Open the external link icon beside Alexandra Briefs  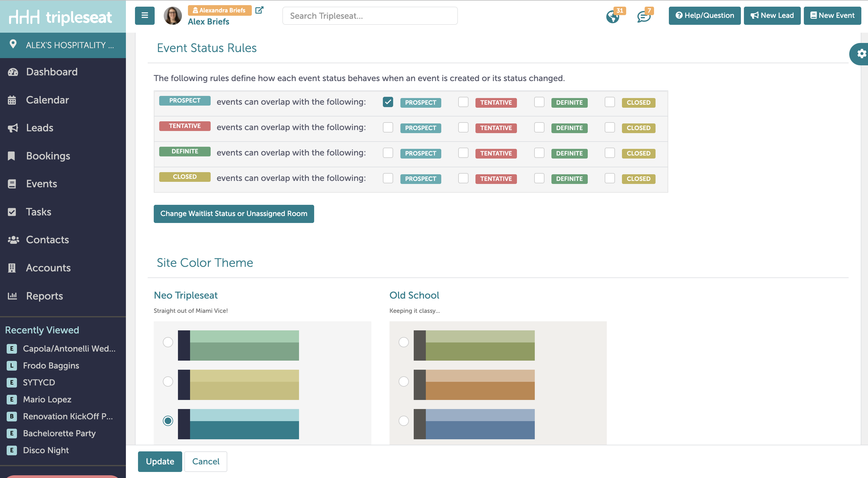[x=259, y=10]
